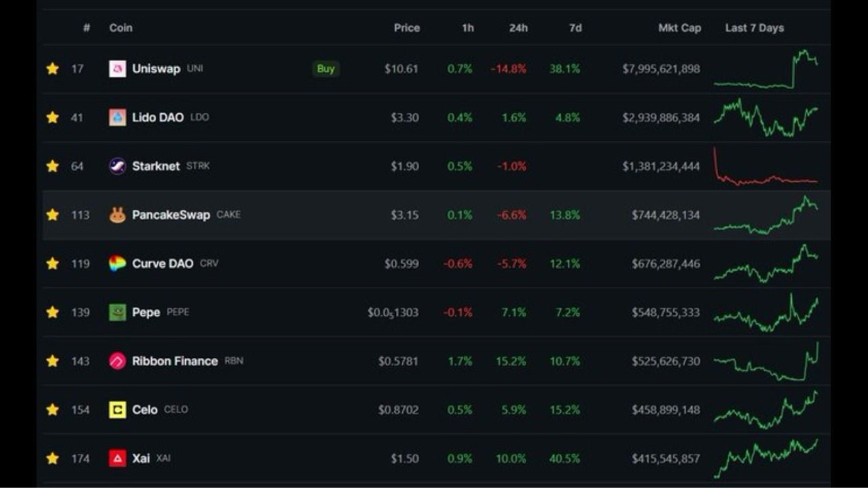
Task: Open Lido DAO 7-day sparkline chart
Action: [x=766, y=117]
